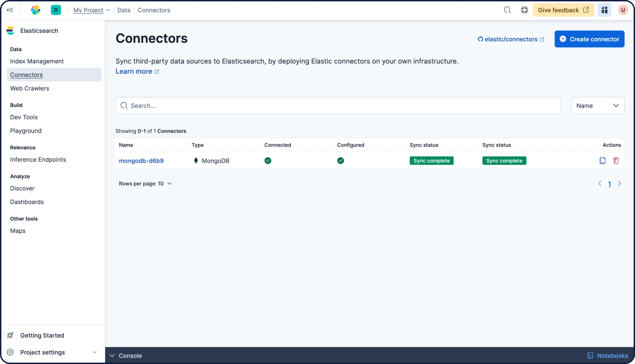Click the Type column header
Viewport: 635px width, 364px height.
click(x=197, y=145)
